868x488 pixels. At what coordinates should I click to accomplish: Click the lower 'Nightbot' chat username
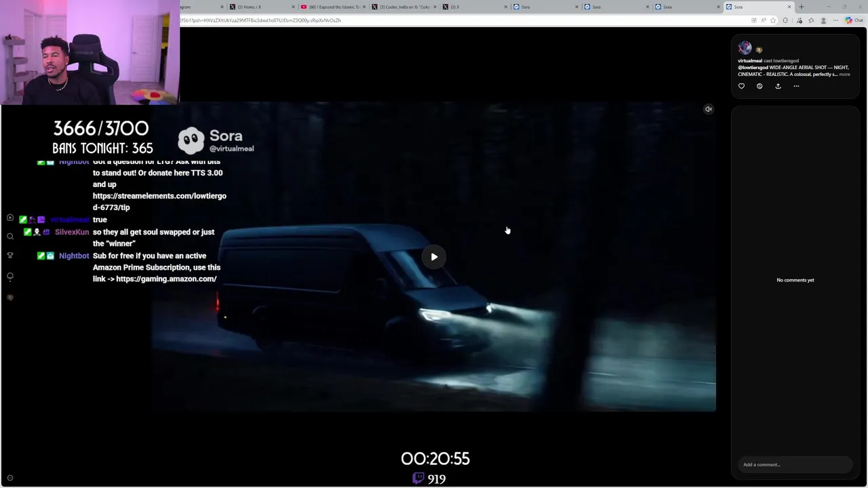[74, 256]
